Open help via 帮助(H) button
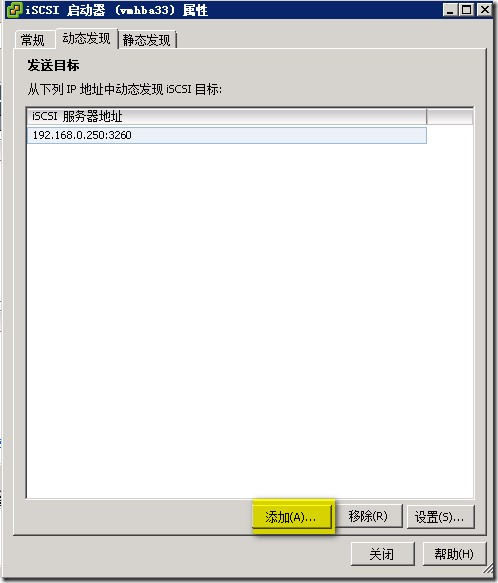Image resolution: width=498 pixels, height=583 pixels. click(454, 554)
